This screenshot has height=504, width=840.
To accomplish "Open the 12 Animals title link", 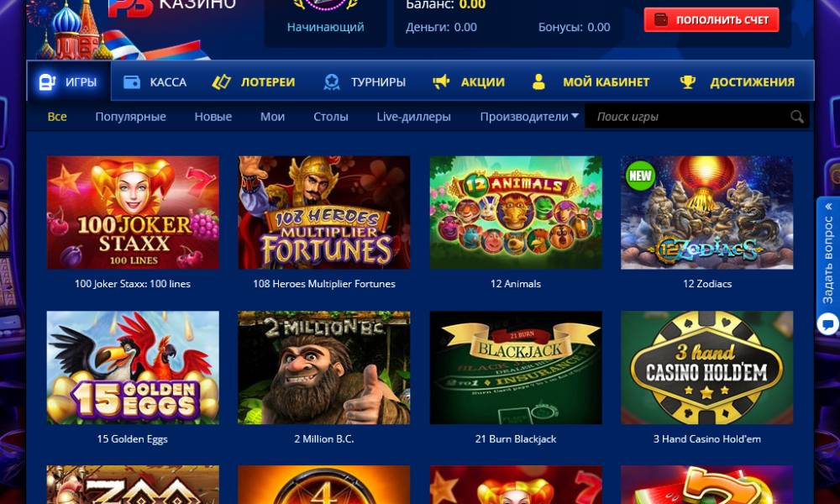I will tap(516, 284).
